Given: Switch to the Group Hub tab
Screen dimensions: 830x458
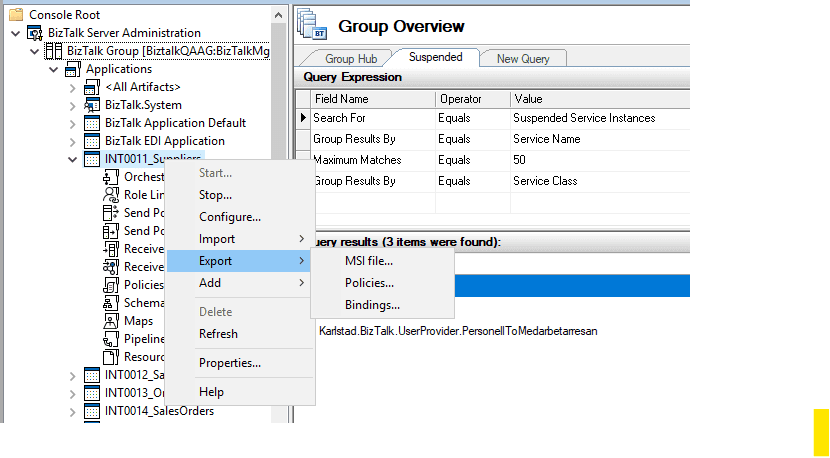Looking at the screenshot, I should tap(350, 59).
